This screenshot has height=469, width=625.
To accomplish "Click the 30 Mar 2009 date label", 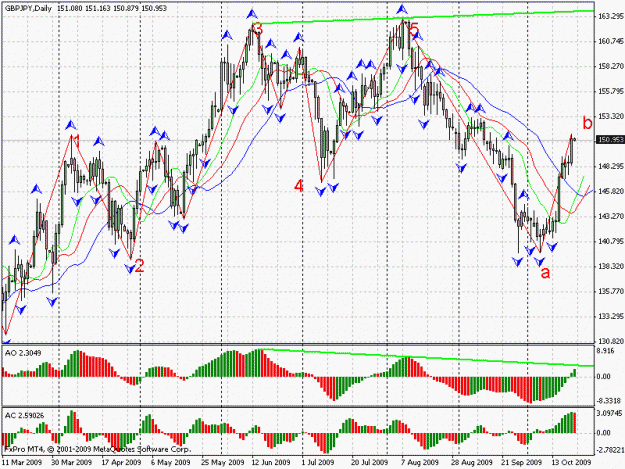I will (71, 462).
